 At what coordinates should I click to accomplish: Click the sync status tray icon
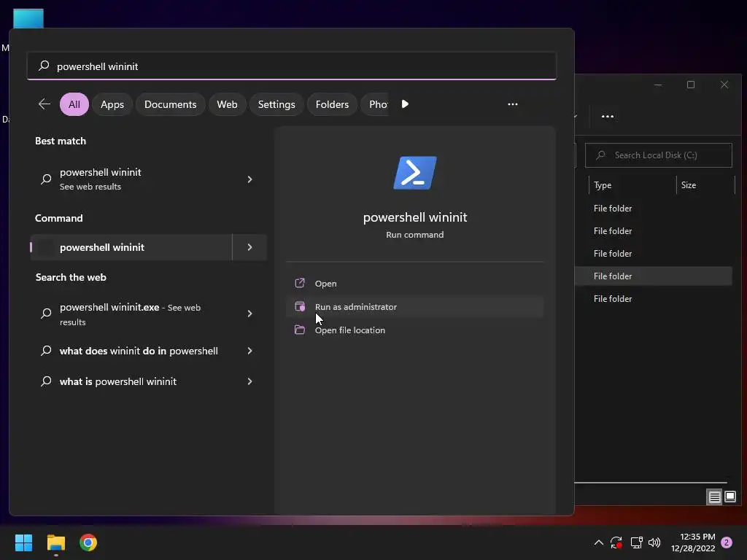click(616, 542)
